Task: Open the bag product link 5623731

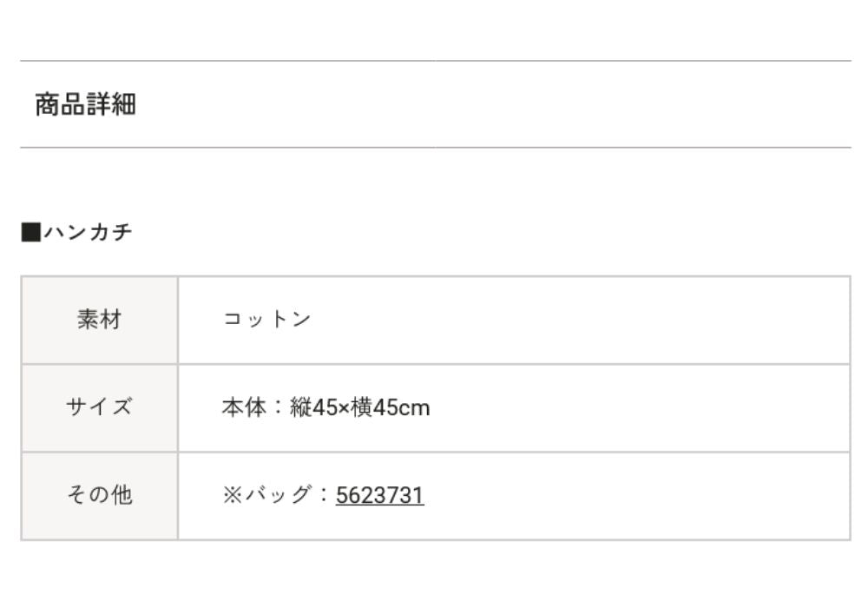Action: [380, 494]
